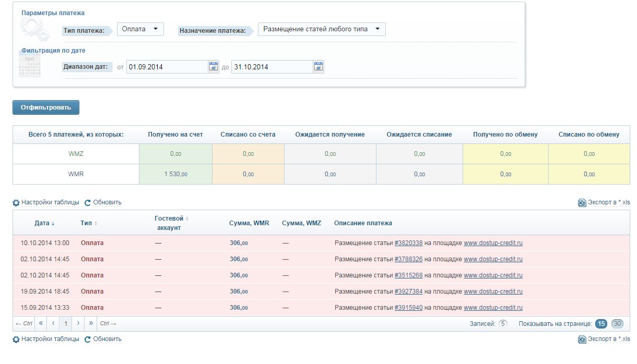Open article link #3820338
The height and width of the screenshot is (364, 637).
point(408,243)
